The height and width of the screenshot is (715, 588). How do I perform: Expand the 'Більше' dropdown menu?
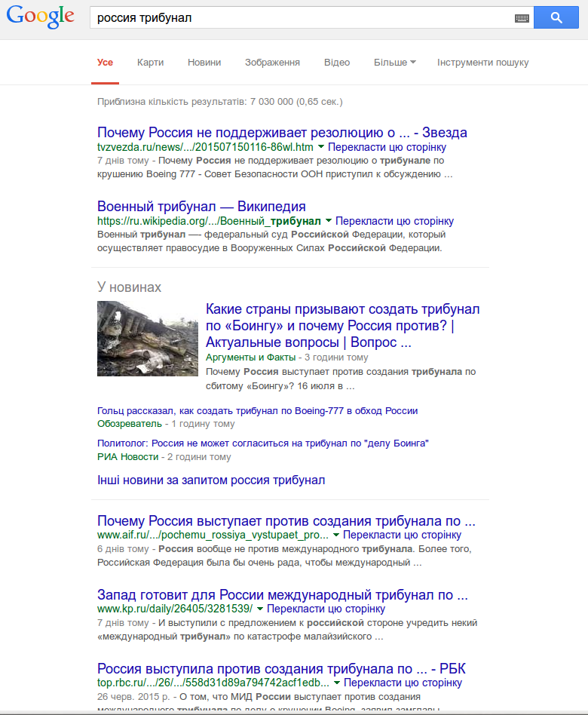click(x=395, y=63)
